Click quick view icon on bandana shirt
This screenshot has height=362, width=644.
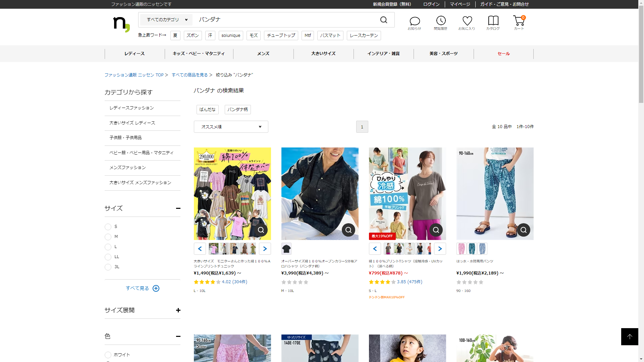(348, 230)
